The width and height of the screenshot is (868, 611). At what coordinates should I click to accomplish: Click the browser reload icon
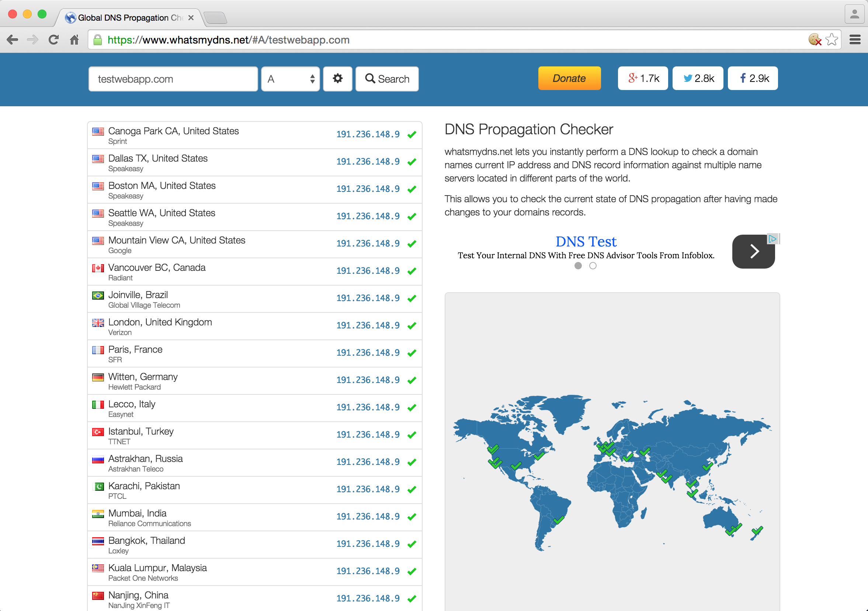[54, 40]
